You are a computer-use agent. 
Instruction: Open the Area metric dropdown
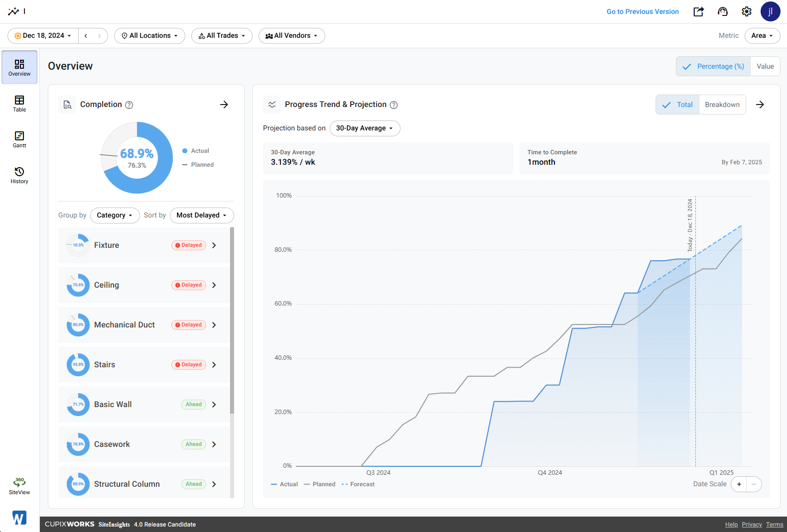762,36
